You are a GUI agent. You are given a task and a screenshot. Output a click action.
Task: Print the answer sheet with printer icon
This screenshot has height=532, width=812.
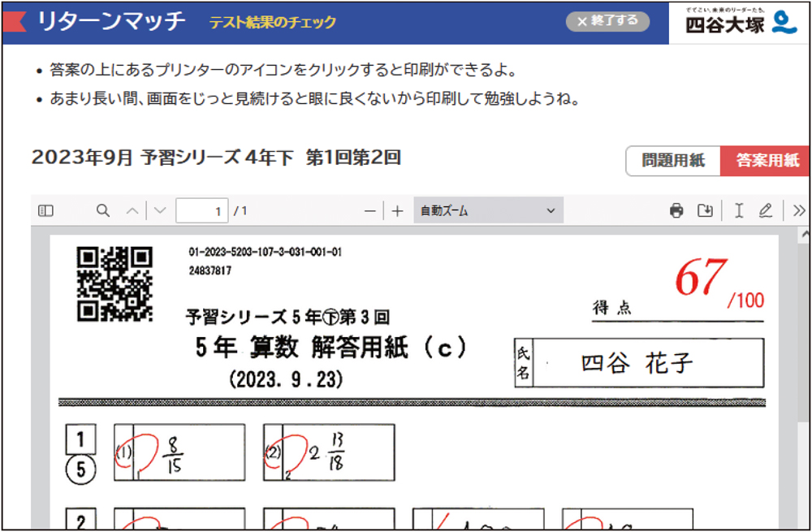(676, 211)
